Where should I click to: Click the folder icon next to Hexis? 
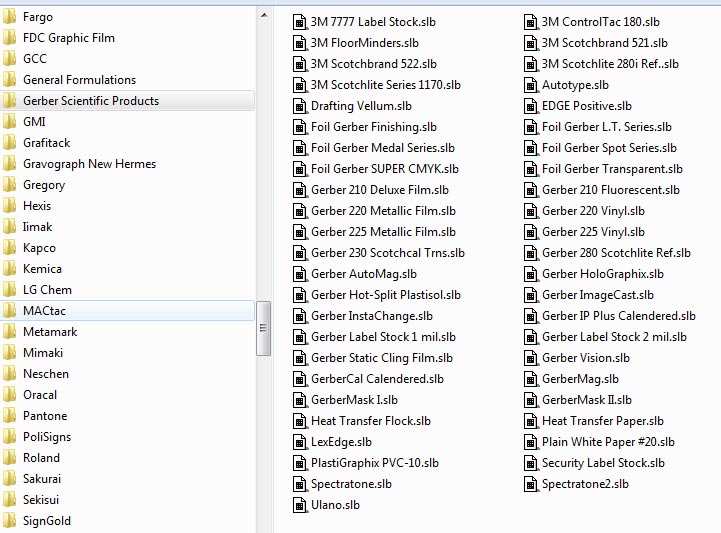[8, 206]
